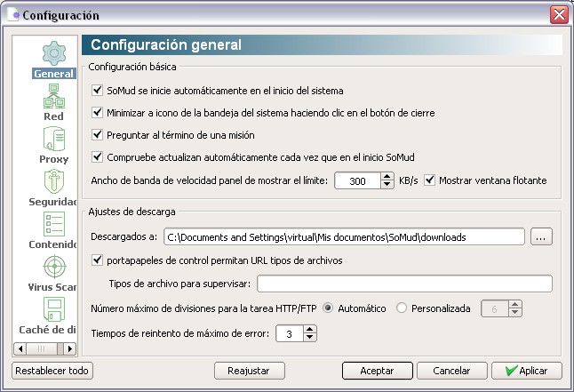Click the Tipos de archivo para supervisar field
Viewport: 574px width, 392px height.
point(404,284)
